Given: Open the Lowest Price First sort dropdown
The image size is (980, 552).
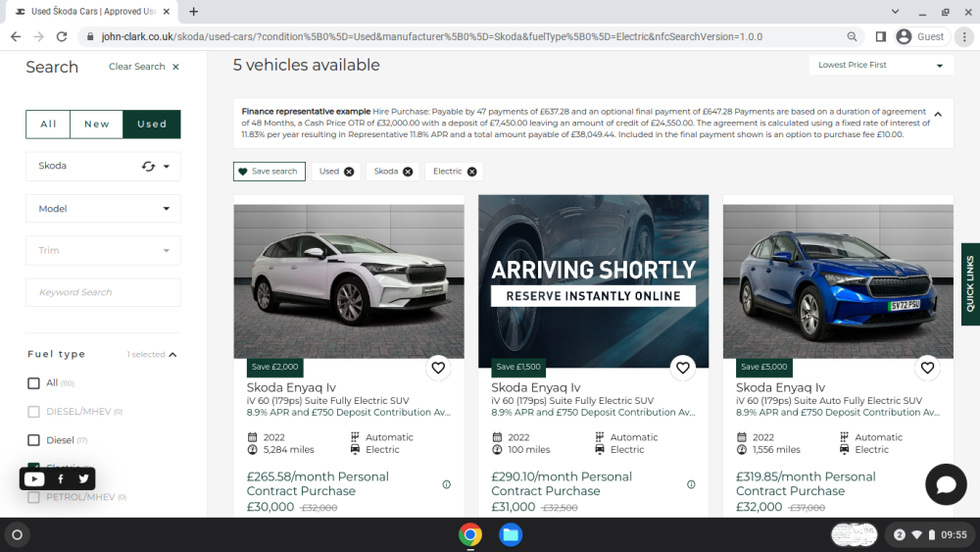Looking at the screenshot, I should coord(881,65).
